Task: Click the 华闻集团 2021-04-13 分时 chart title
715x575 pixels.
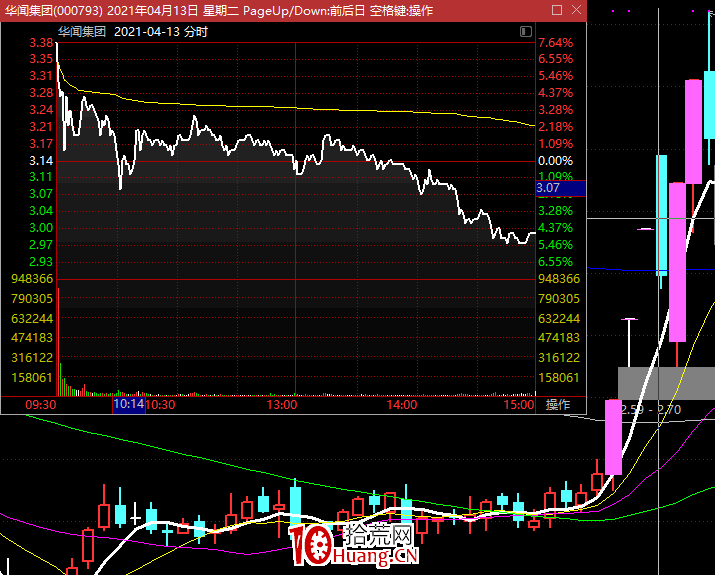Action: [x=133, y=31]
